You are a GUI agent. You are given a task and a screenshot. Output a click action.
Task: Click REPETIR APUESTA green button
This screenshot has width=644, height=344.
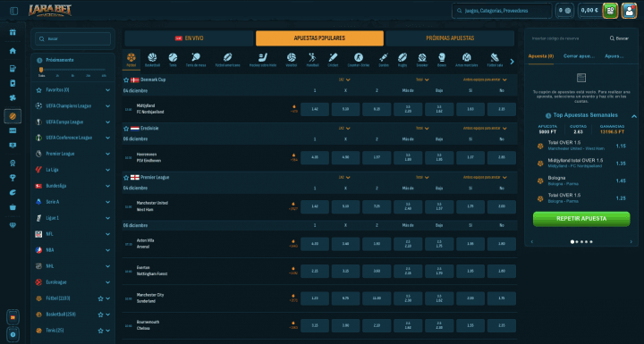tap(581, 219)
